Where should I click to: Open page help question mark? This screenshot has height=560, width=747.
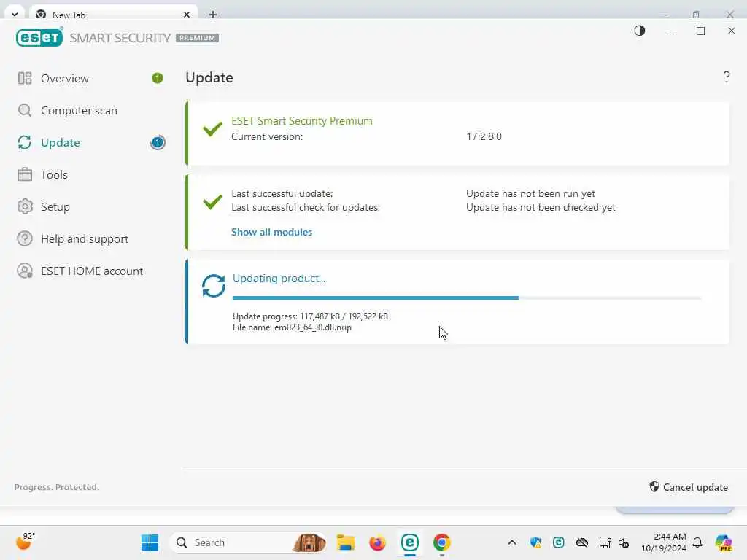[x=727, y=77]
